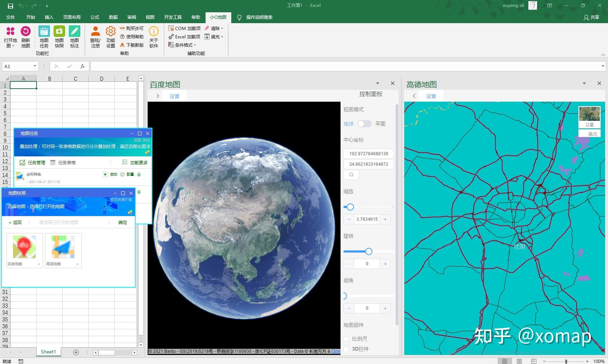This screenshot has height=364, width=608.
Task: Click the coordinate search magnifier button
Action: pyautogui.click(x=351, y=175)
